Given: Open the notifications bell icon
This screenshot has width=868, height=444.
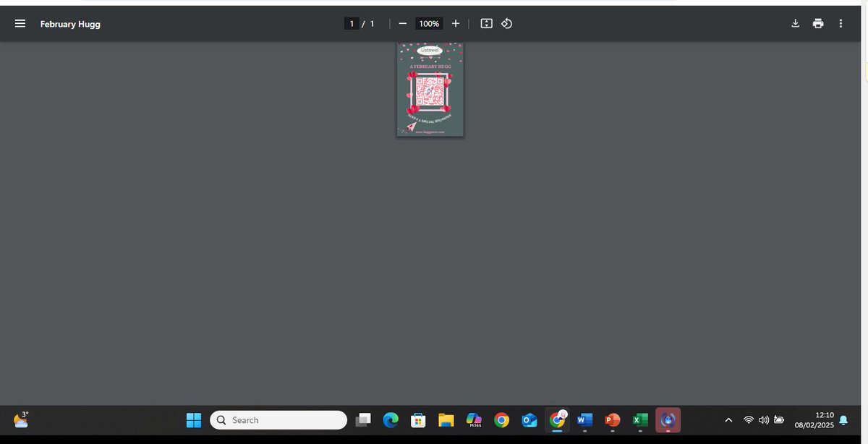Looking at the screenshot, I should [x=843, y=420].
